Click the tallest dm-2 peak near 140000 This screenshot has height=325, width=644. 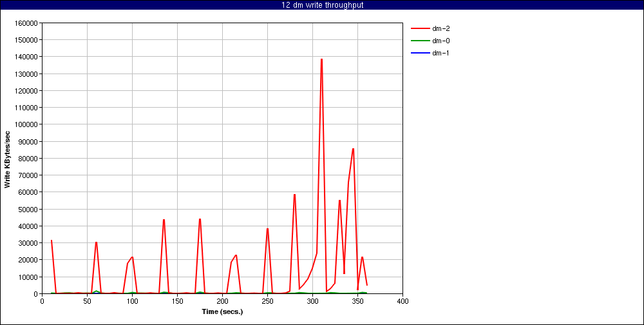(x=321, y=59)
